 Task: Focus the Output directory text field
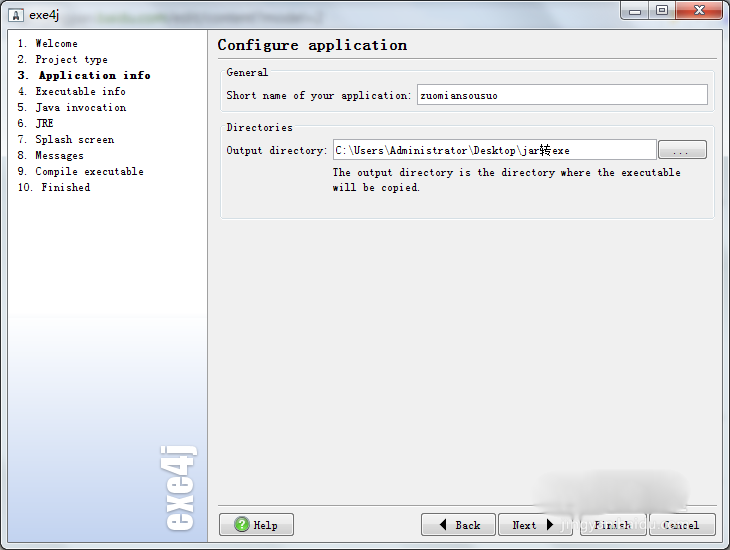click(x=494, y=150)
